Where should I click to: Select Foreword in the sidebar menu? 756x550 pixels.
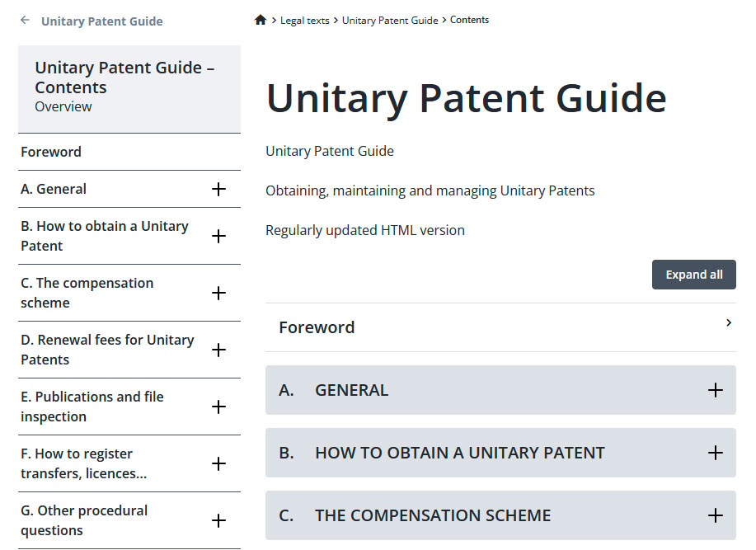click(x=51, y=152)
